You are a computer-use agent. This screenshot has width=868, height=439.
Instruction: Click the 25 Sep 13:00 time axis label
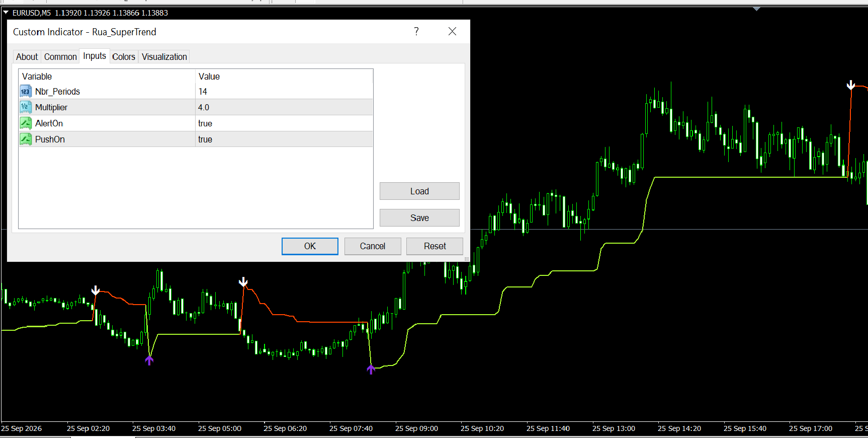click(614, 428)
